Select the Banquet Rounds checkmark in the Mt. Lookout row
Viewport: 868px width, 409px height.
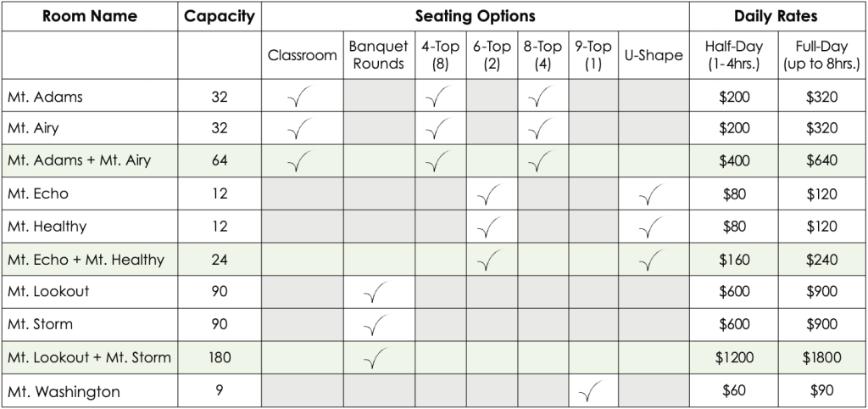(x=373, y=294)
